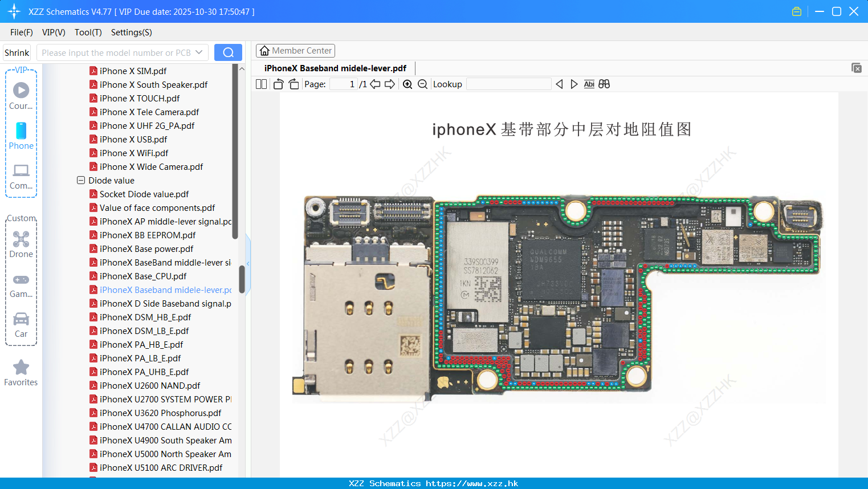The height and width of the screenshot is (489, 868).
Task: Open Member Center home button
Action: (x=295, y=51)
